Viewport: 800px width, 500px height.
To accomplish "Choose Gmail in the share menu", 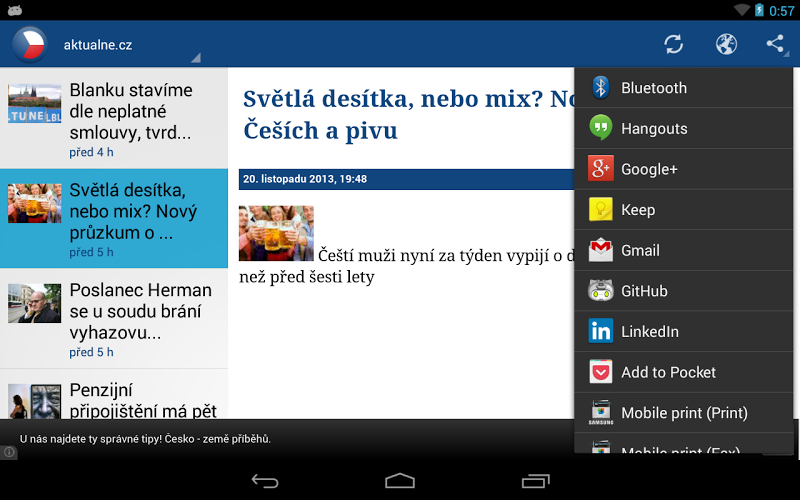I will (683, 250).
